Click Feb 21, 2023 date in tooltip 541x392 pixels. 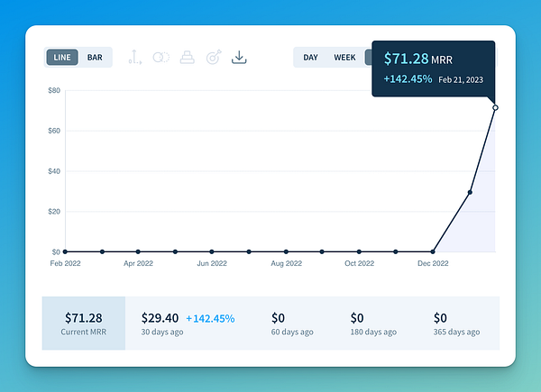461,79
